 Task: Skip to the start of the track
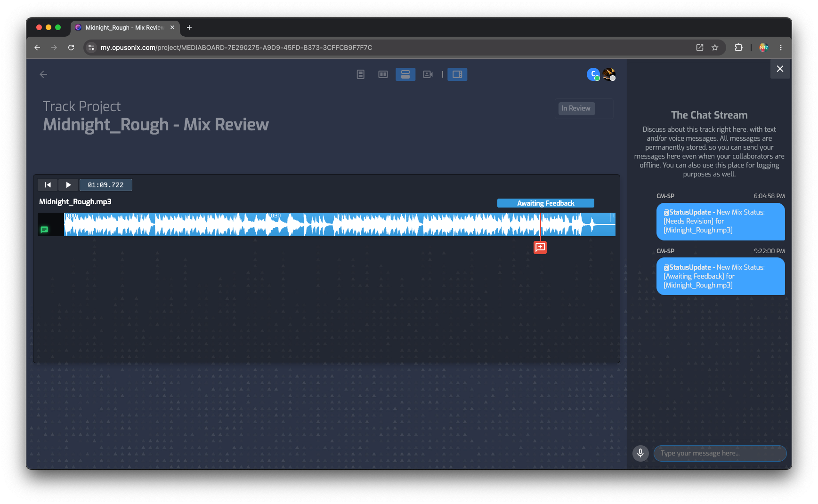click(x=48, y=185)
